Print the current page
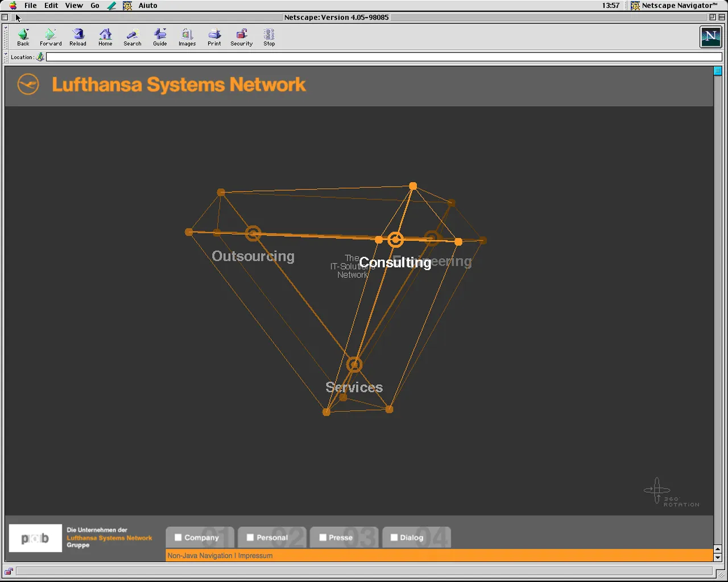The image size is (728, 582). (x=214, y=37)
